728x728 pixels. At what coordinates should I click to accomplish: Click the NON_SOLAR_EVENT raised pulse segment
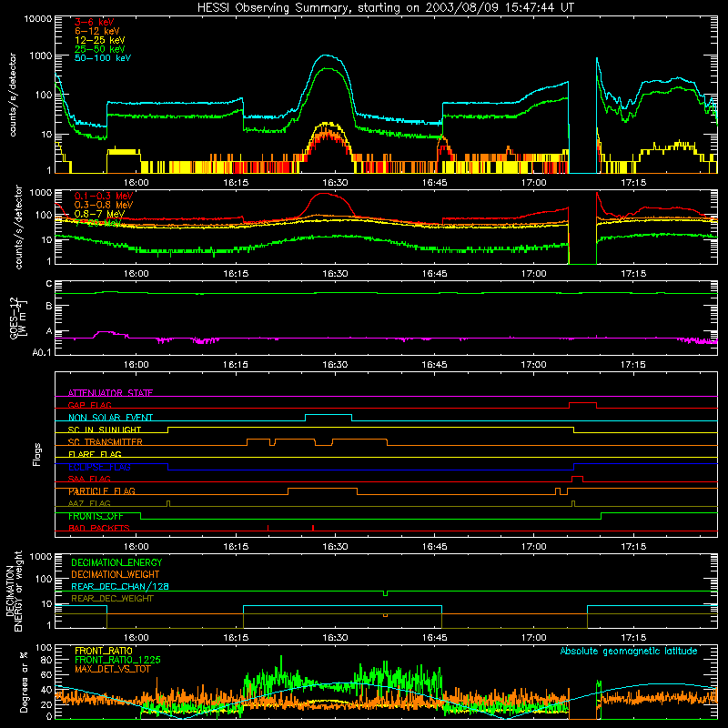tap(329, 415)
